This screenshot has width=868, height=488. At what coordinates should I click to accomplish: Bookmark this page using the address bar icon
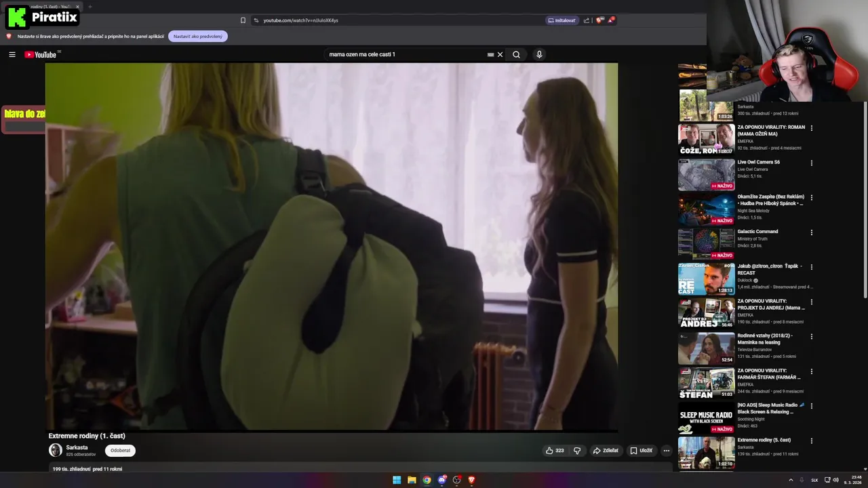click(243, 20)
